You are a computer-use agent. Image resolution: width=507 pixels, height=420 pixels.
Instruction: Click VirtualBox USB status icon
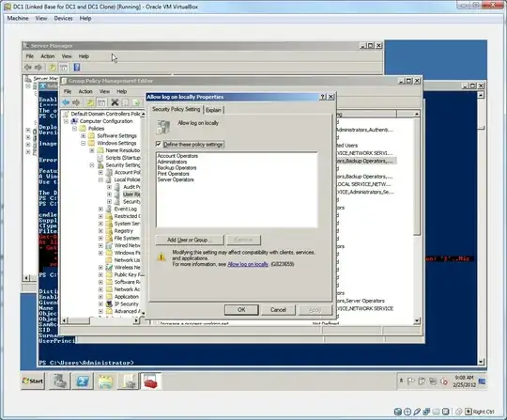417,412
